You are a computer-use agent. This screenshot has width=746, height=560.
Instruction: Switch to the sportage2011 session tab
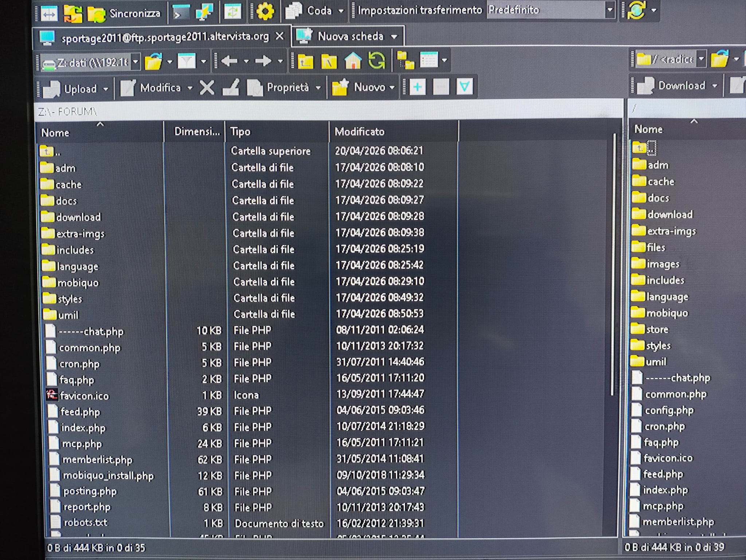click(x=164, y=37)
